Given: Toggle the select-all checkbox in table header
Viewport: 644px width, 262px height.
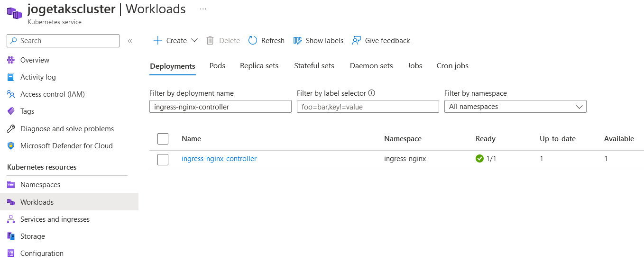Looking at the screenshot, I should [163, 139].
